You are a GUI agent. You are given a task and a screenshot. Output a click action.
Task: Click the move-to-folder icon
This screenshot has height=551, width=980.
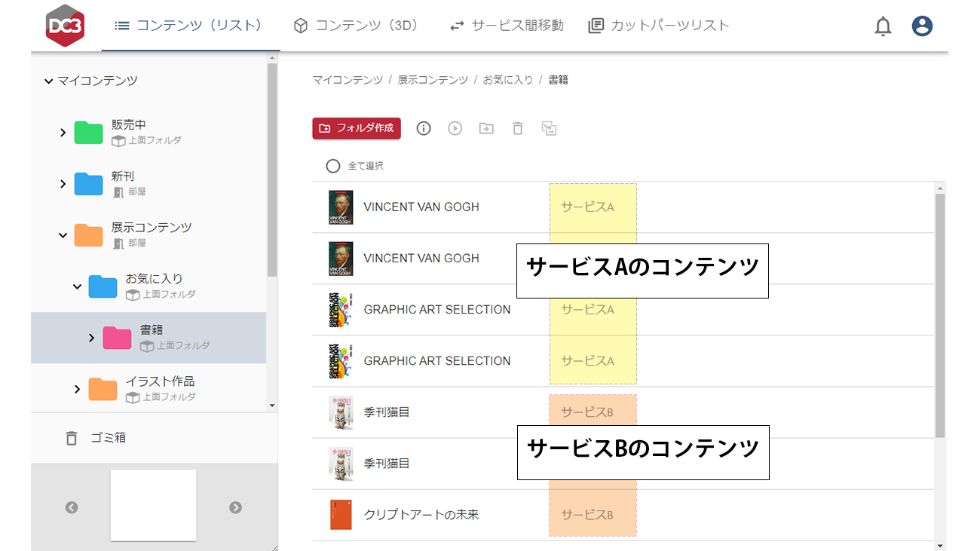(486, 128)
